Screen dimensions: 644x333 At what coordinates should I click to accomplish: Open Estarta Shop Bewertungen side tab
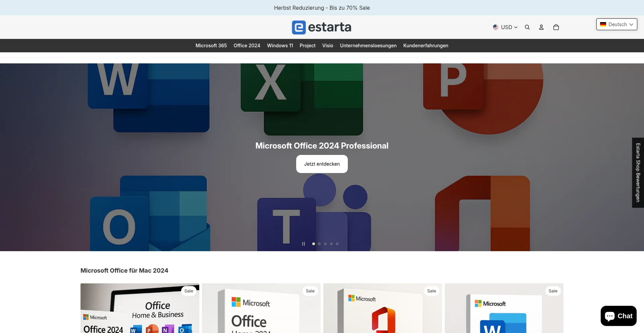point(638,173)
